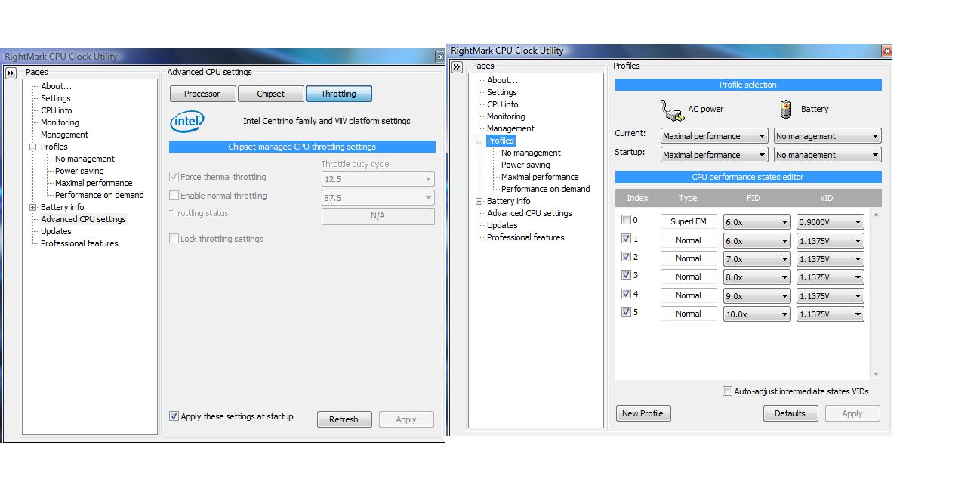The width and height of the screenshot is (980, 501).
Task: Open VID dropdown showing 0.9000V
Action: pyautogui.click(x=831, y=222)
